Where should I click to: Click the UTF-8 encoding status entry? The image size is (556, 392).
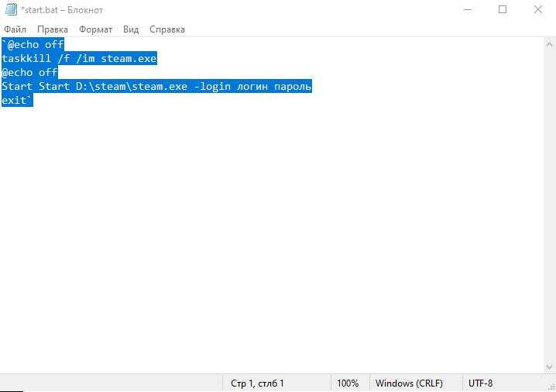480,383
